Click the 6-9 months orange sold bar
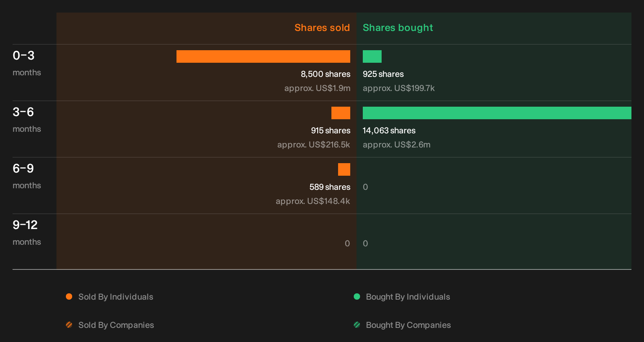This screenshot has height=342, width=644. pyautogui.click(x=344, y=169)
